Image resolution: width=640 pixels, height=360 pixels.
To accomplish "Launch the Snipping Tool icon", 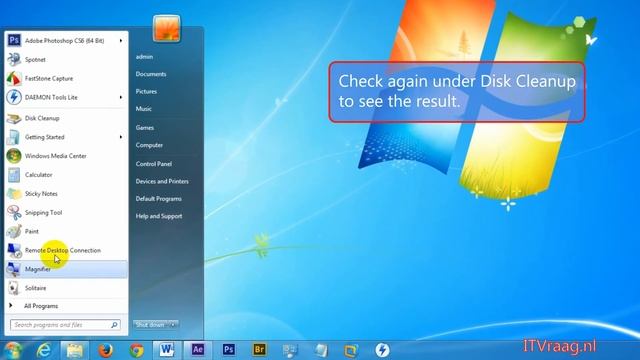I will tap(13, 213).
